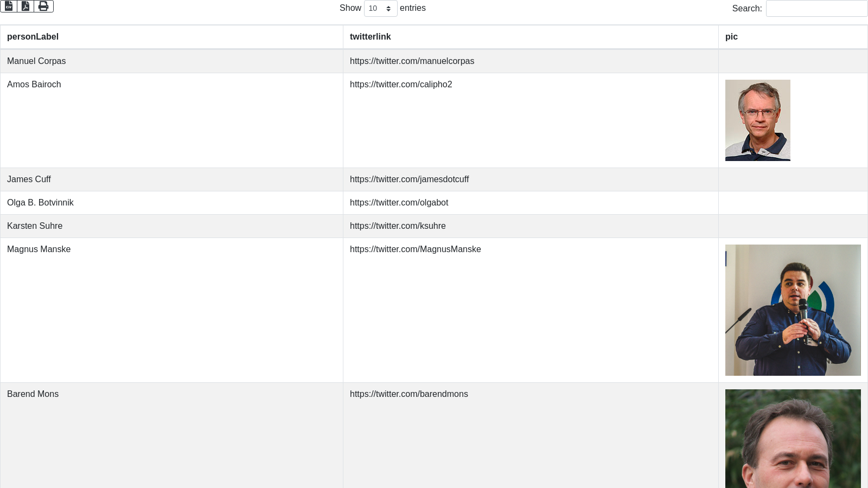868x488 pixels.
Task: Click the calipho2 Twitter URL
Action: point(401,85)
